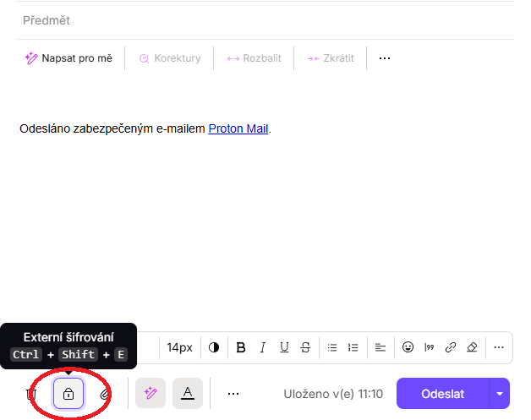The width and height of the screenshot is (531, 420).
Task: Open more formatting toolbar options
Action: 499,347
